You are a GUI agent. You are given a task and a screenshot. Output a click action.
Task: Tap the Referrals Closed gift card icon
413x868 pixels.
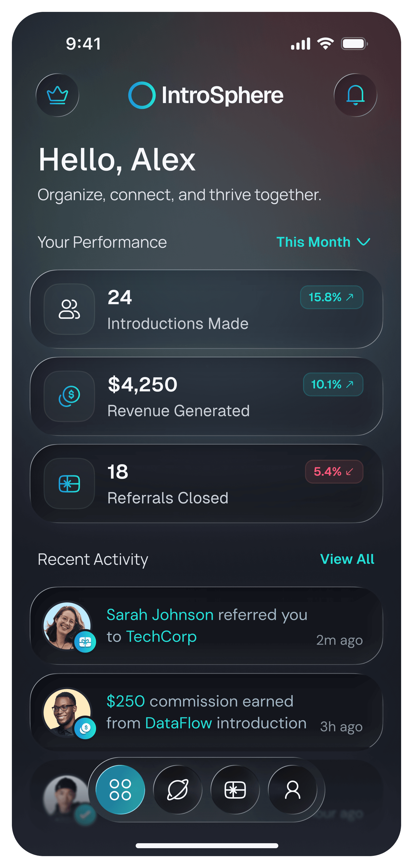tap(69, 484)
